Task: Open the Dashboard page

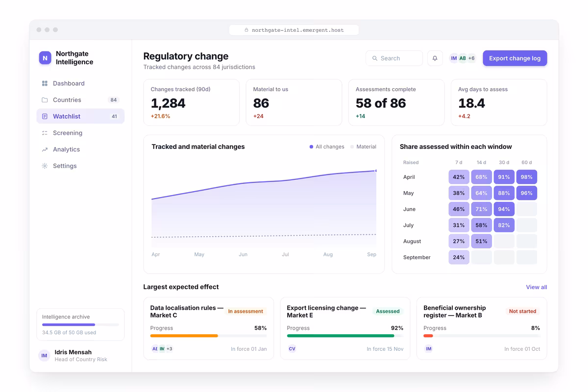Action: [80, 84]
